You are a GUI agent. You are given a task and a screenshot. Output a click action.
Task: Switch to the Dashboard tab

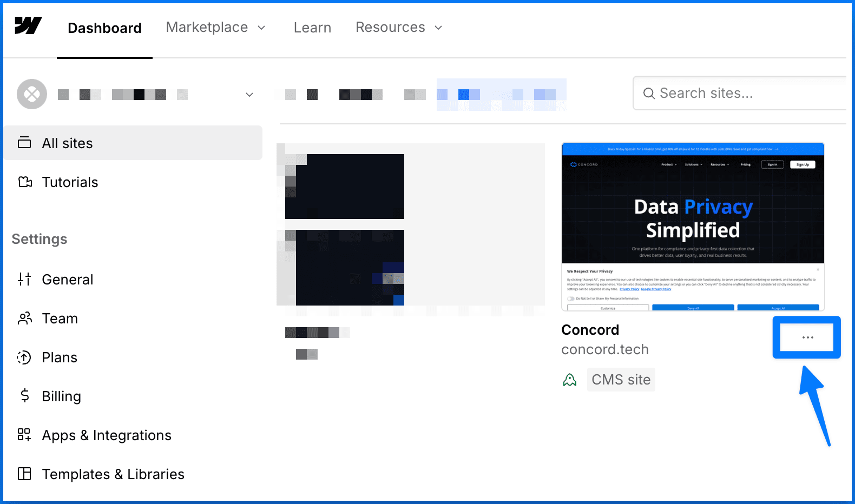coord(104,28)
